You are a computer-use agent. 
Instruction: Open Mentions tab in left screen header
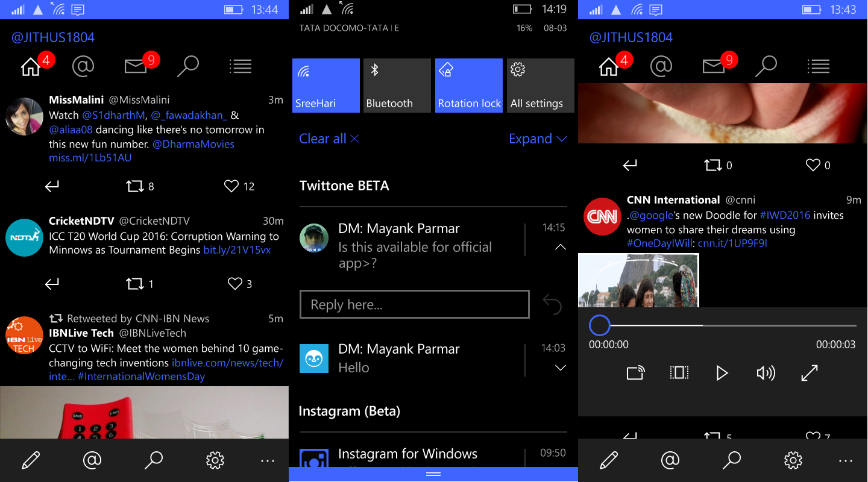pos(83,67)
